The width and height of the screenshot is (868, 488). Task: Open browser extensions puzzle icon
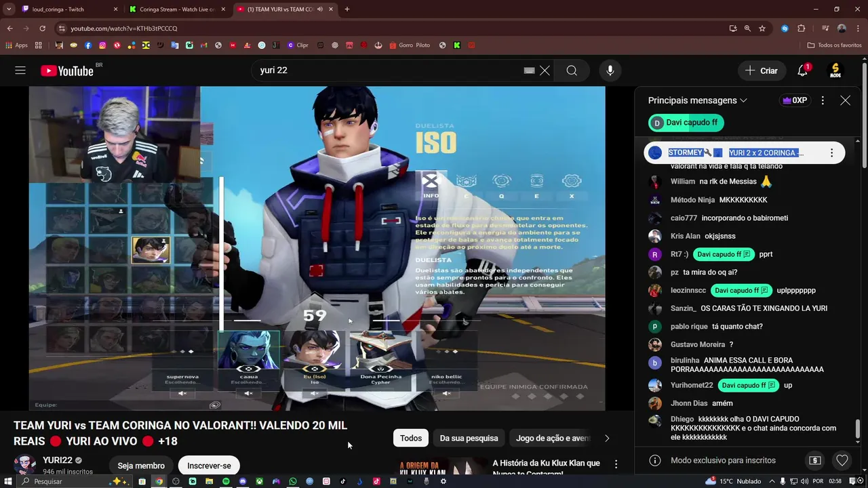(x=801, y=28)
